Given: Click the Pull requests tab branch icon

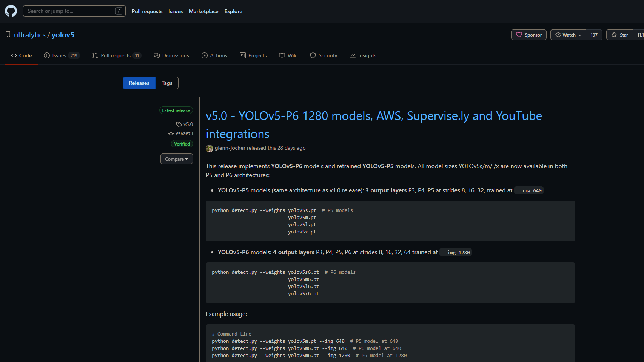Looking at the screenshot, I should pyautogui.click(x=95, y=55).
